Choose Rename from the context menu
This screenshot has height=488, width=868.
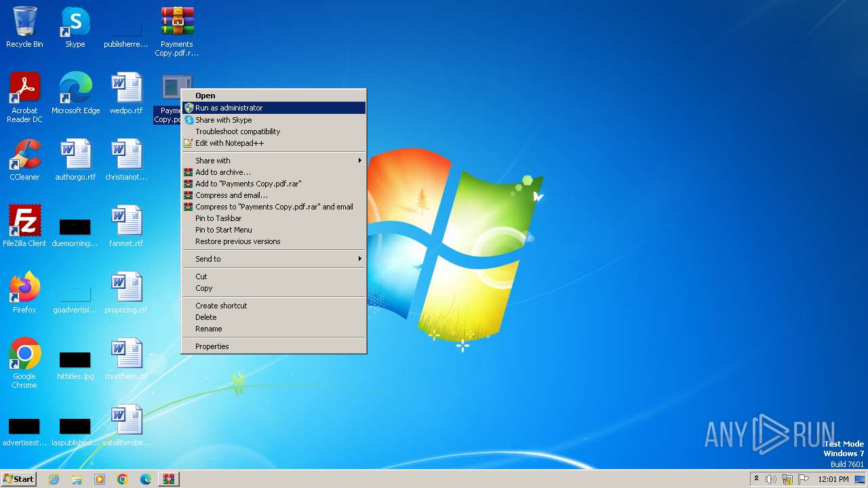pos(274,329)
